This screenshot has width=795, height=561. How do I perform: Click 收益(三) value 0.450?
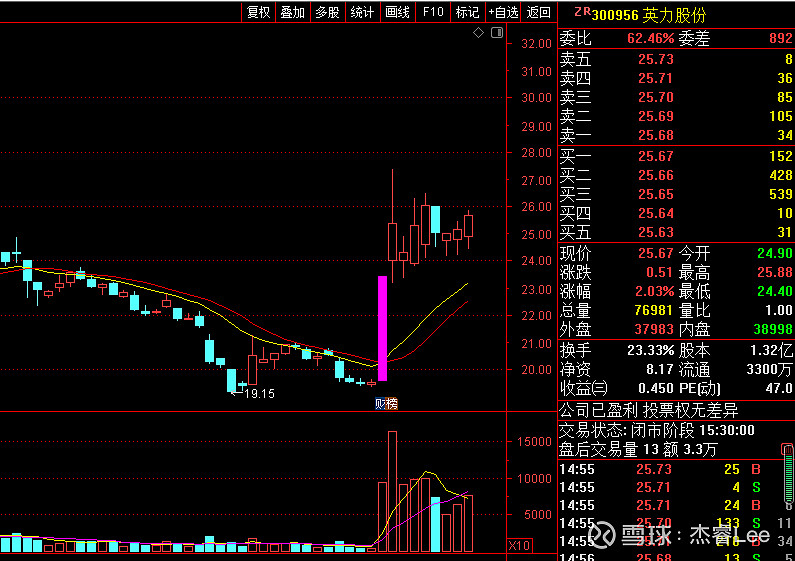[656, 389]
